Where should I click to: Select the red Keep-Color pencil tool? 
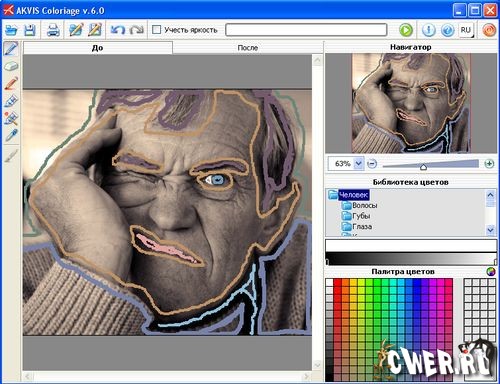(11, 83)
